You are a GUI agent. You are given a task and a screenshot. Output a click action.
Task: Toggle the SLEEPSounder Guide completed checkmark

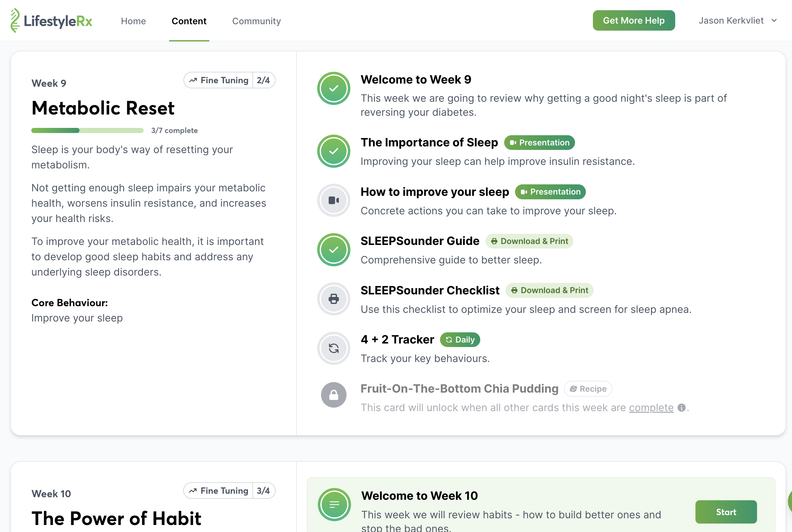coord(333,250)
